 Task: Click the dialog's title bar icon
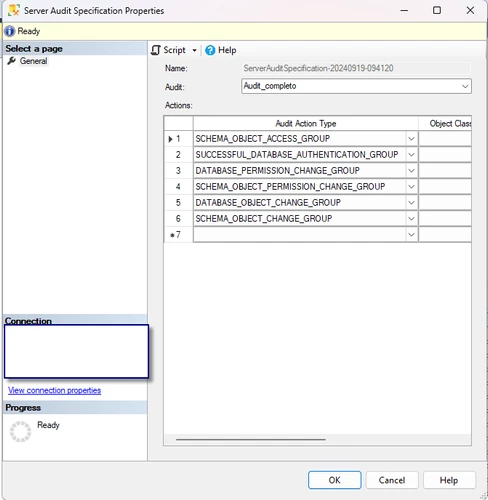14,10
